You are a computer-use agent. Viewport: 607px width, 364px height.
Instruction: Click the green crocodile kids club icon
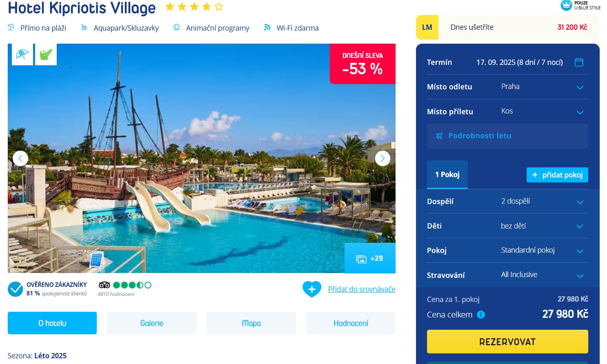point(46,54)
